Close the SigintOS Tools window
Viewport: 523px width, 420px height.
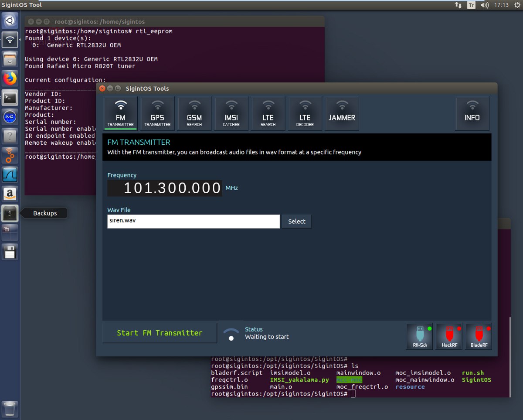click(102, 89)
